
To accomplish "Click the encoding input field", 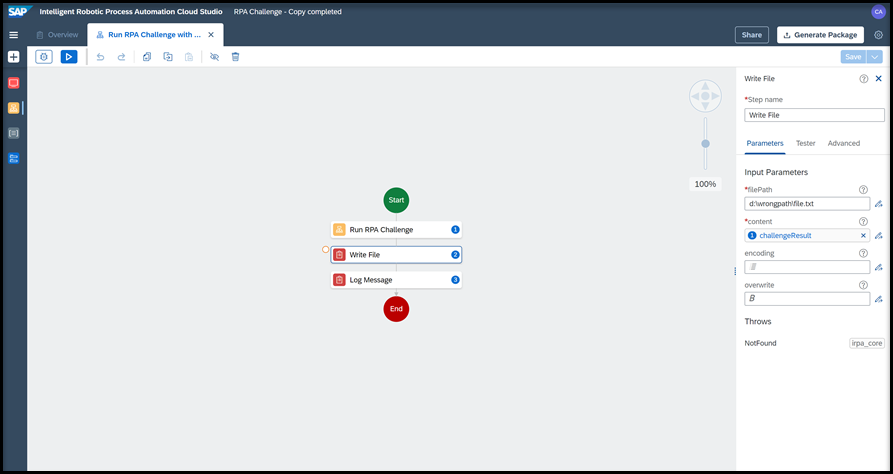I will point(807,267).
